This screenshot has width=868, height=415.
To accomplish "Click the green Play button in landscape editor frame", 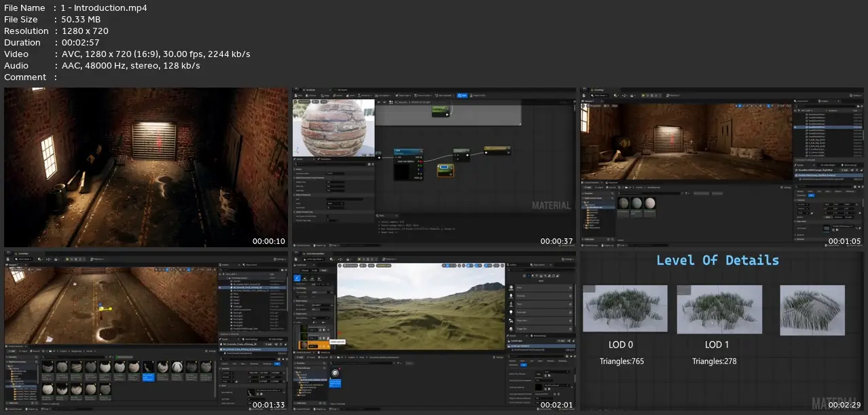I will tap(359, 259).
